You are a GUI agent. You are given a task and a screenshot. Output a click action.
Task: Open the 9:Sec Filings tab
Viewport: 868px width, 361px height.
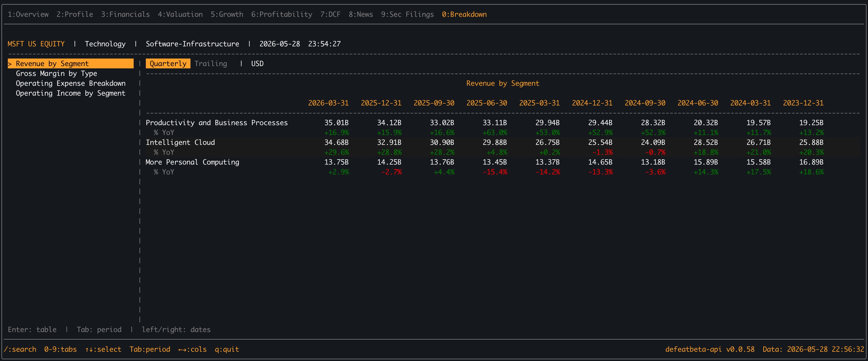[x=407, y=14]
